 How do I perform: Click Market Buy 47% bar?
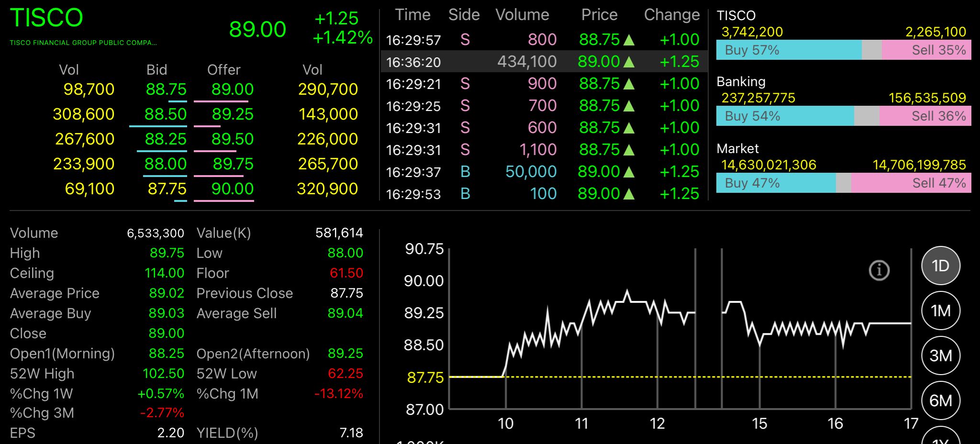point(776,183)
